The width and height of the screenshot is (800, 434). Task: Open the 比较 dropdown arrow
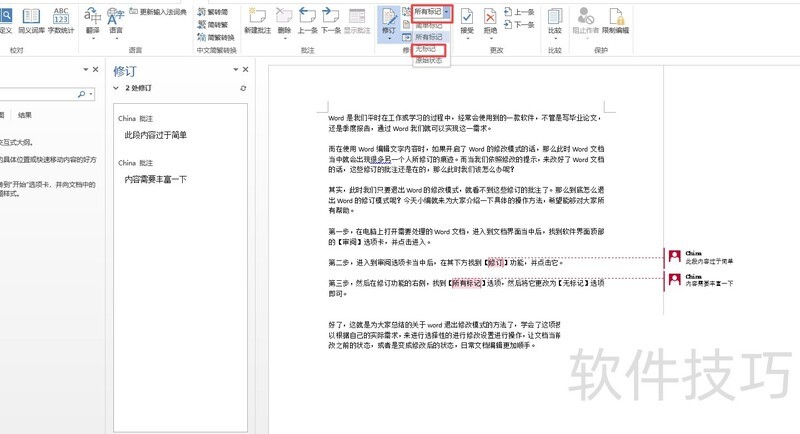(555, 38)
